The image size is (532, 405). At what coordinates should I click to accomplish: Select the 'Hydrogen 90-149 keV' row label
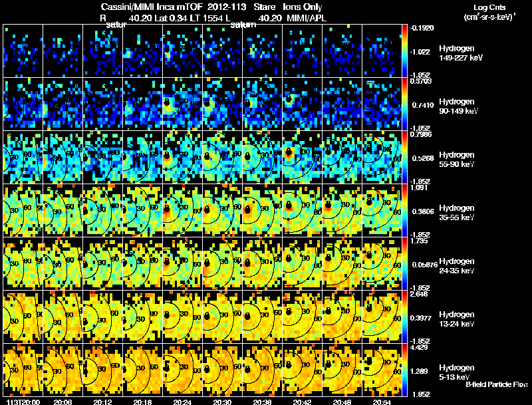pyautogui.click(x=458, y=106)
